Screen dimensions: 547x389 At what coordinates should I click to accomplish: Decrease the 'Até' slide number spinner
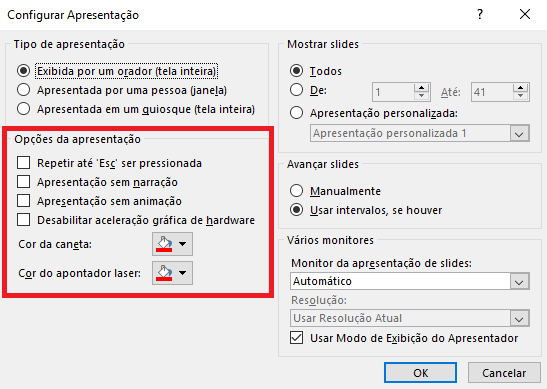coord(520,96)
